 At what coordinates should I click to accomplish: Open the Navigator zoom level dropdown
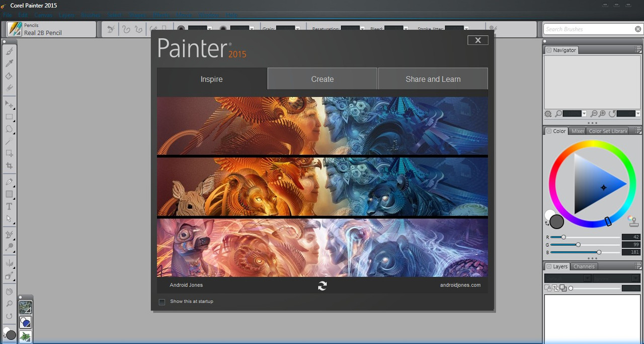click(584, 114)
